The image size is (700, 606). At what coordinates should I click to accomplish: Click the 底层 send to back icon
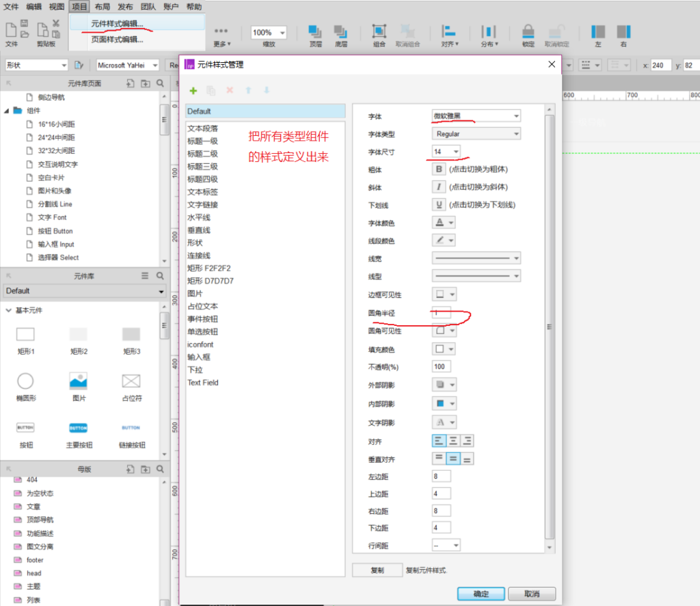[x=340, y=31]
